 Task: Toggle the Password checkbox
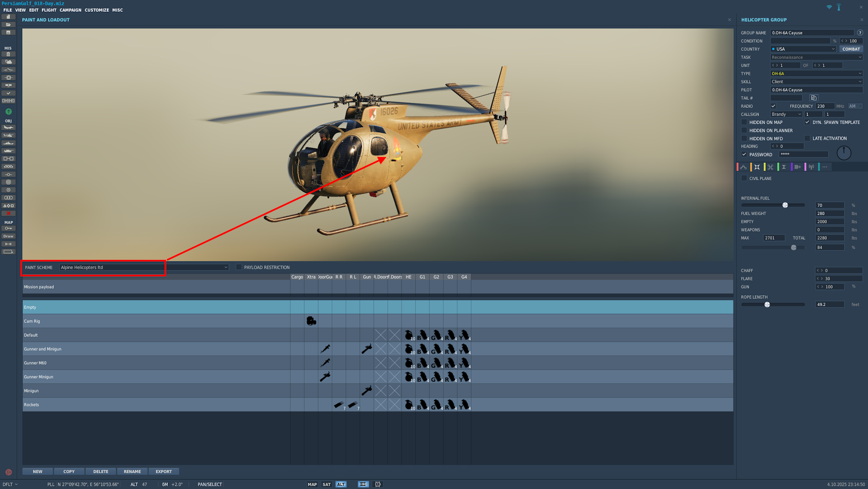coord(744,154)
